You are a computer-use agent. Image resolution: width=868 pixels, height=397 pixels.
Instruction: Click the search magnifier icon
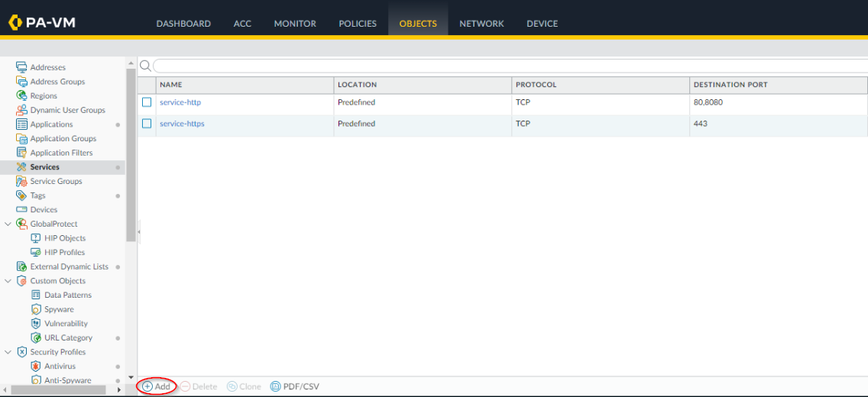pyautogui.click(x=145, y=66)
